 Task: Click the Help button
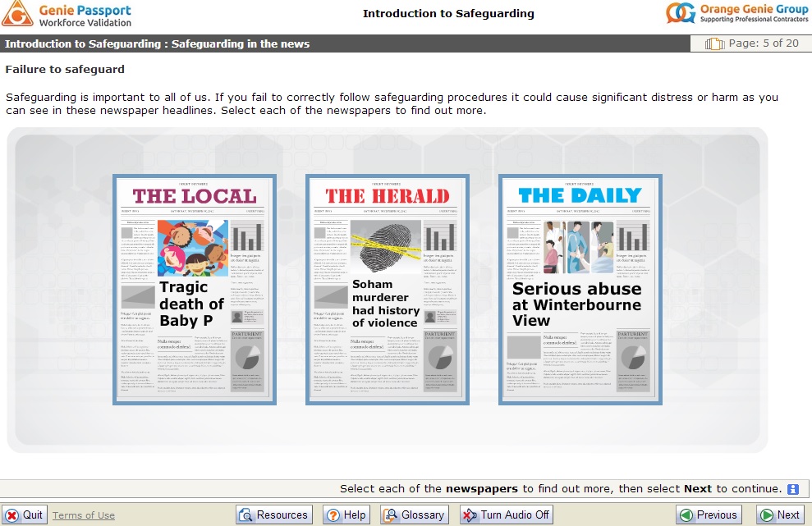pos(346,515)
